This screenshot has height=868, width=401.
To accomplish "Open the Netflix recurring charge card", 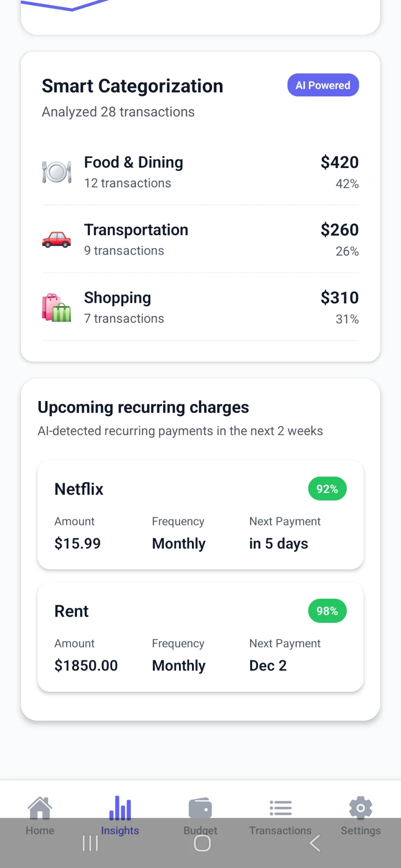I will point(200,515).
